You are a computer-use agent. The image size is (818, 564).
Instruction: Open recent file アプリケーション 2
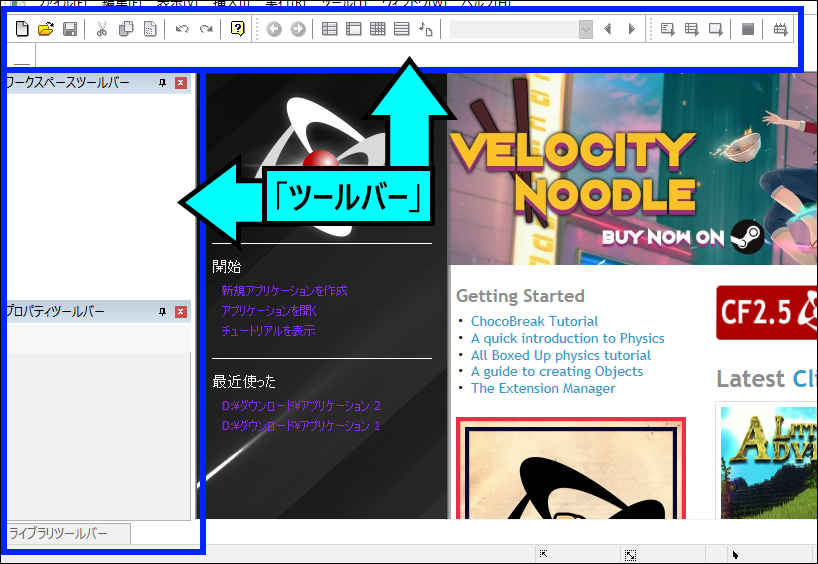click(301, 405)
